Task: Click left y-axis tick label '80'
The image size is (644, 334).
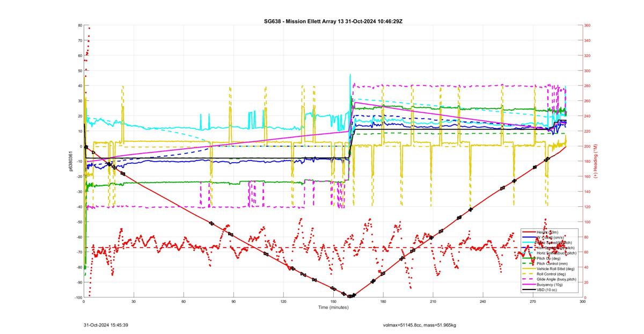Action: 79,25
